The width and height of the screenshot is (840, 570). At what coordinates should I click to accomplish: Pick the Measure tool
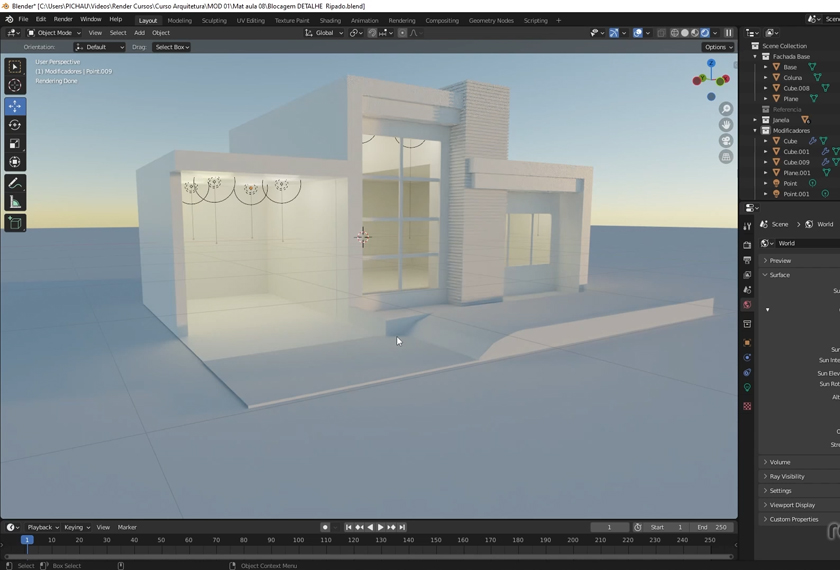click(x=15, y=202)
